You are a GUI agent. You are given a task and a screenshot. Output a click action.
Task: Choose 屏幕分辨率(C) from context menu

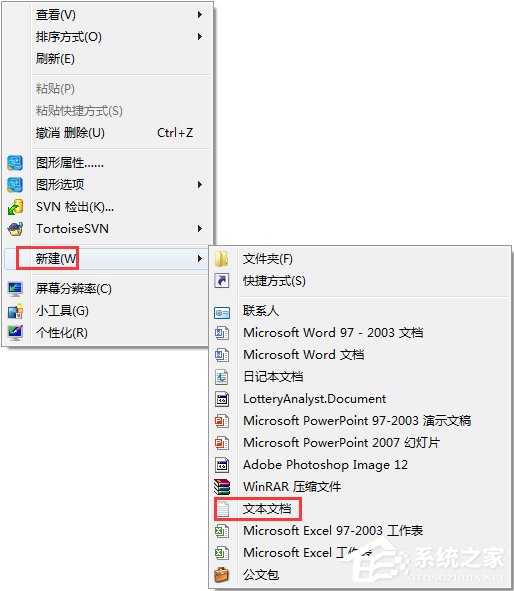(107, 289)
